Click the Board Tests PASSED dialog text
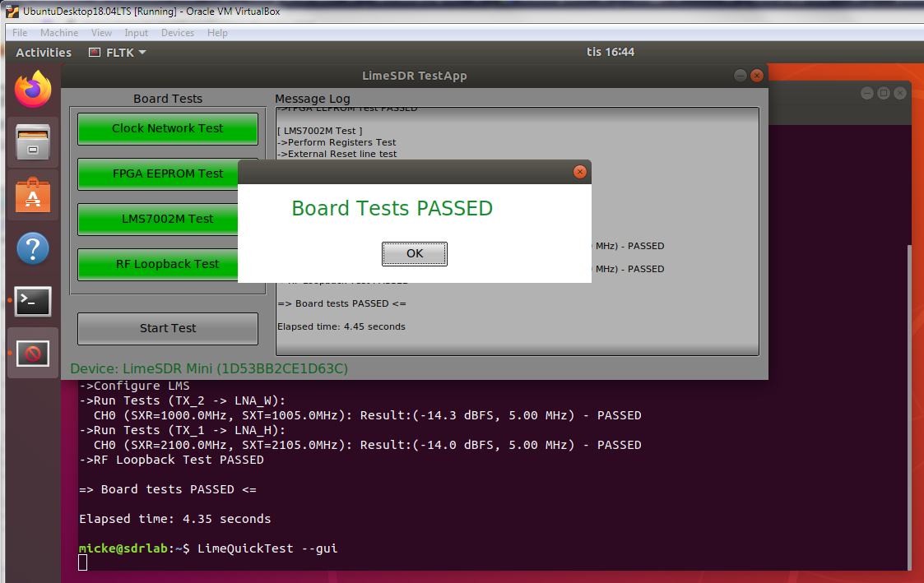Image resolution: width=924 pixels, height=583 pixels. point(392,209)
